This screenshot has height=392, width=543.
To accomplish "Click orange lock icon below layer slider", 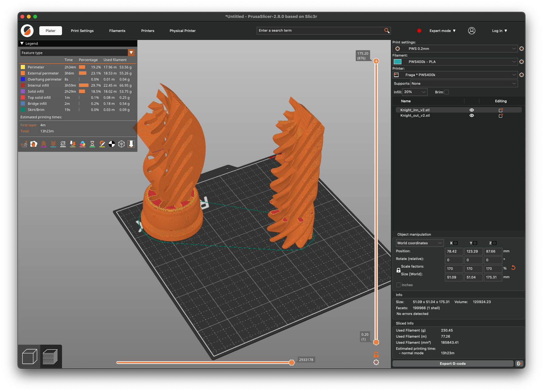I will (376, 355).
